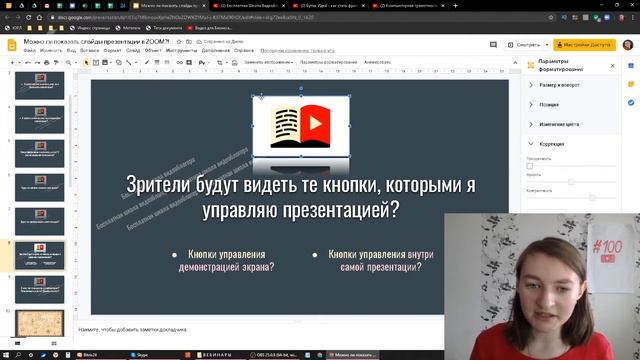The height and width of the screenshot is (360, 640).
Task: Add a comment from toolbar
Action: (x=189, y=62)
